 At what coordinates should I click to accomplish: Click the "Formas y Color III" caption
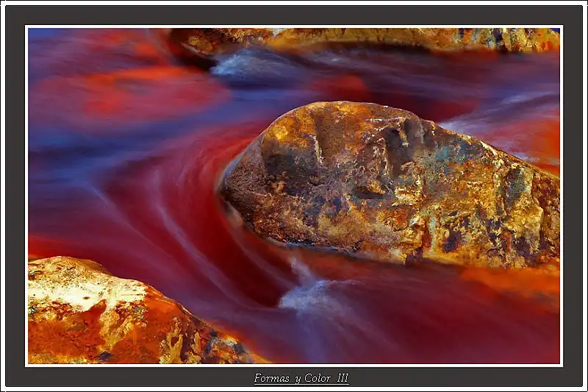pos(301,379)
